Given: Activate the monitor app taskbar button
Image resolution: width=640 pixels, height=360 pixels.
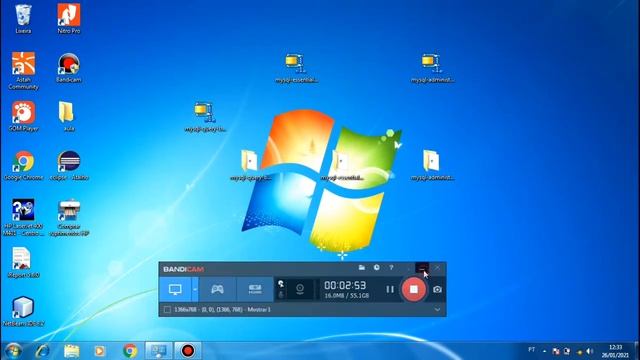Looking at the screenshot, I should tap(159, 351).
